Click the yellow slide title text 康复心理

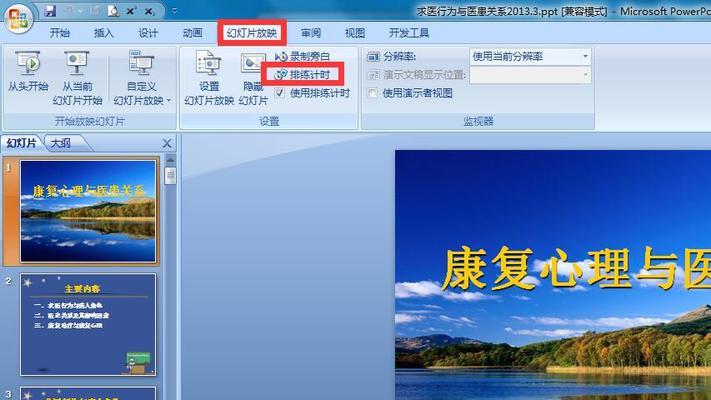point(537,268)
